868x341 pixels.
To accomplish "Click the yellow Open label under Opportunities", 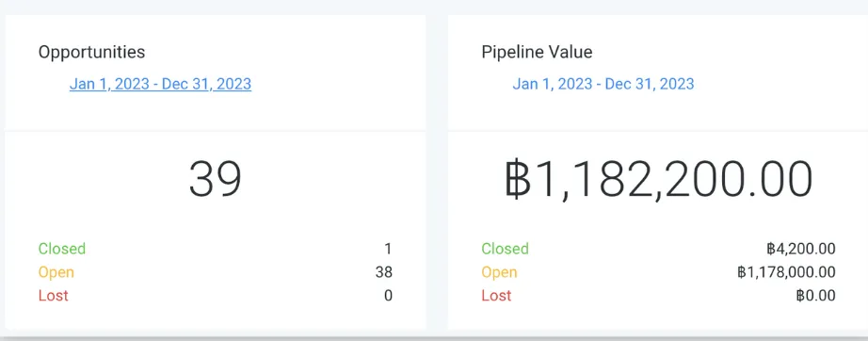I will tap(56, 272).
